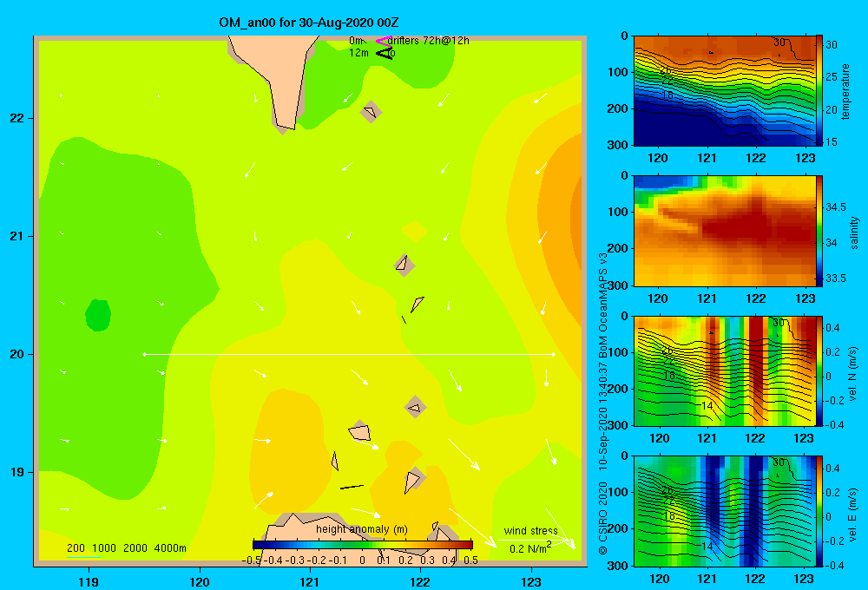868x590 pixels.
Task: Click the '14' contour label in vel. E panel
Action: coord(707,546)
